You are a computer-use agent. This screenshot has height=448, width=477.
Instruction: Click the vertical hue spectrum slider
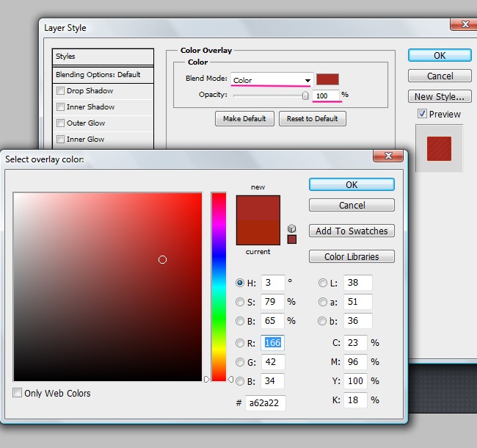click(x=219, y=286)
